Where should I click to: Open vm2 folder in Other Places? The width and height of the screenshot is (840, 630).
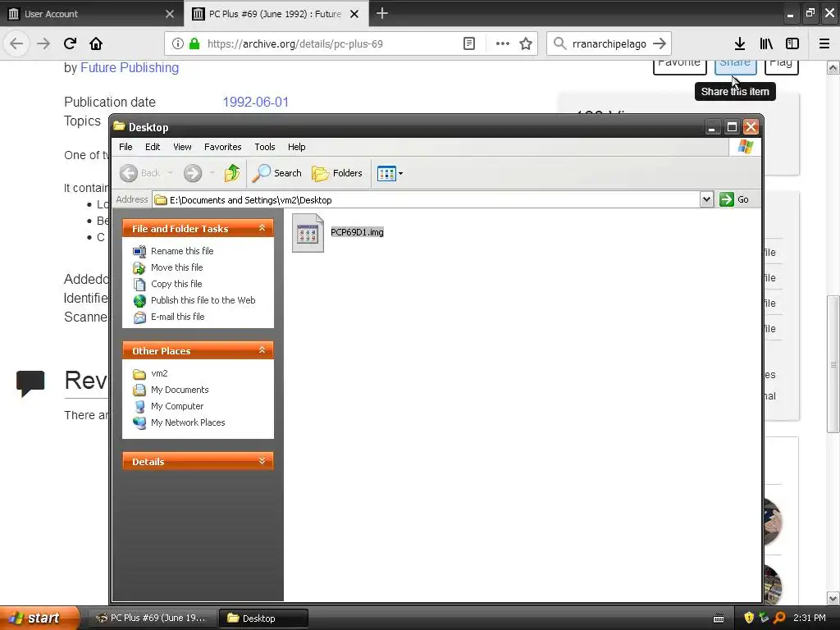[159, 373]
